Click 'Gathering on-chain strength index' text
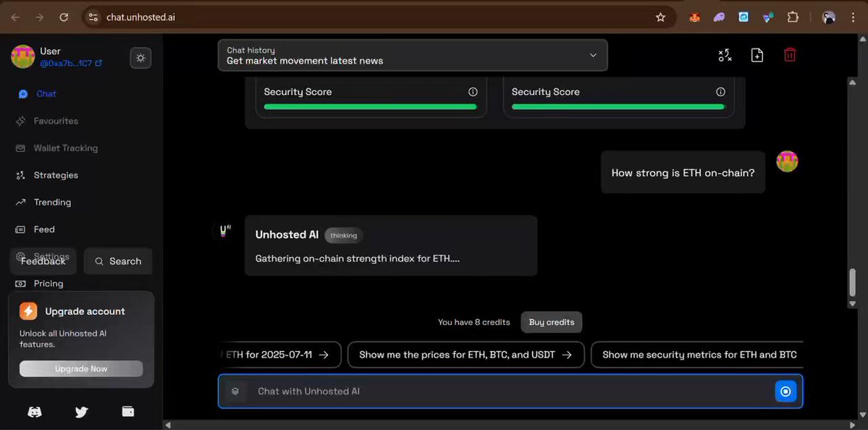 358,258
